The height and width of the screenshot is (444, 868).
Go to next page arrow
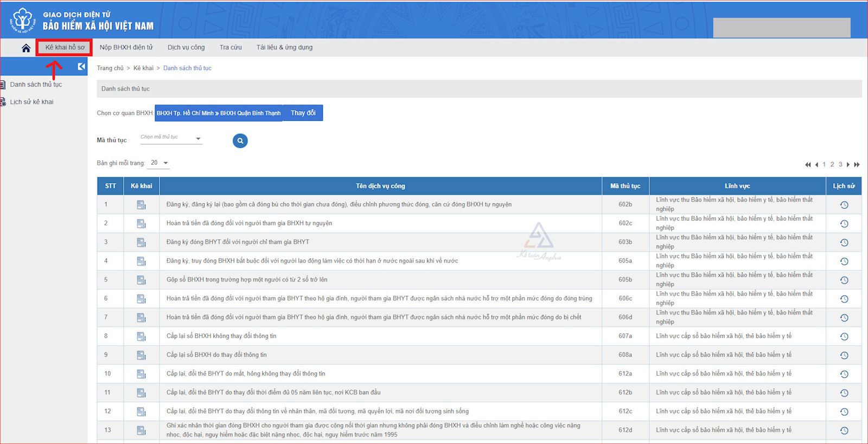pos(848,164)
